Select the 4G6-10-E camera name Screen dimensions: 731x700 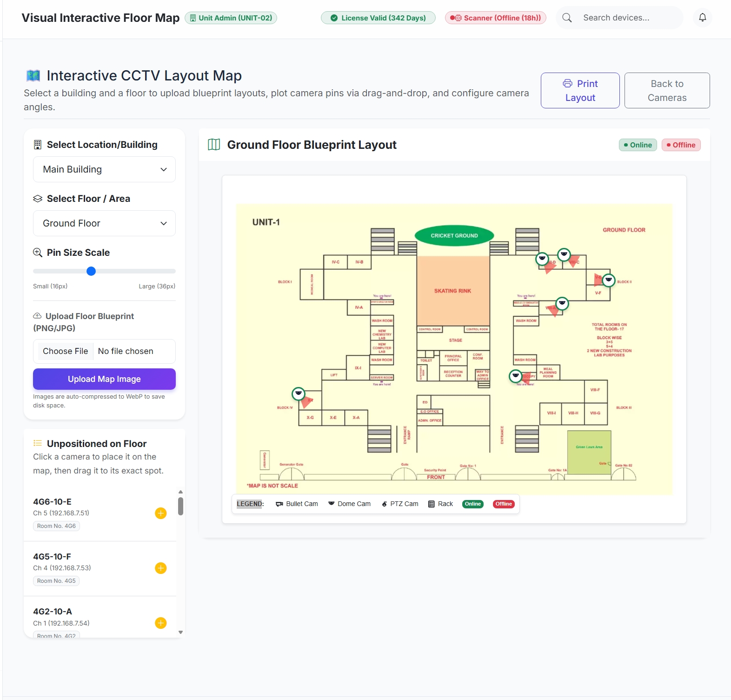pyautogui.click(x=52, y=501)
